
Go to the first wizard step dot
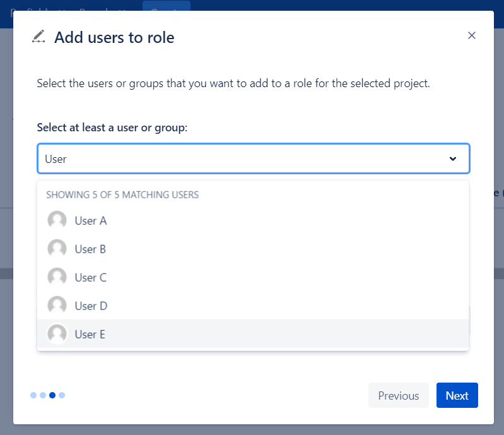click(x=33, y=395)
